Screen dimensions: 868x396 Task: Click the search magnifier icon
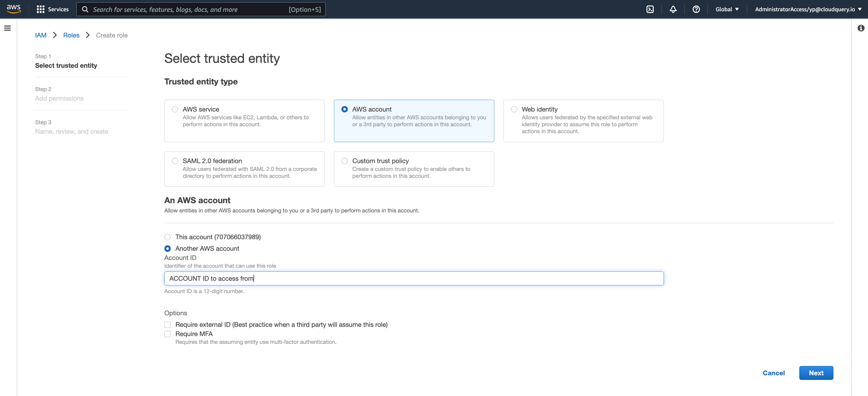(85, 9)
